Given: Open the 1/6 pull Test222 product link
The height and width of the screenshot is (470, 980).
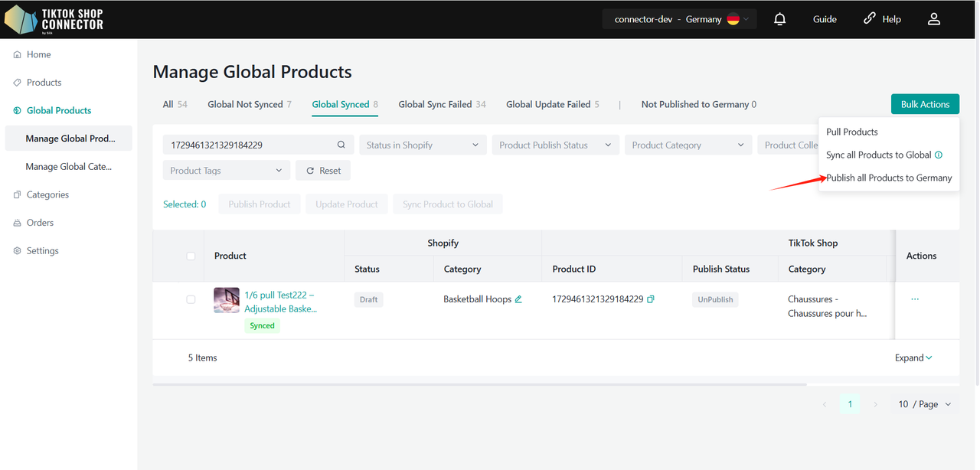Looking at the screenshot, I should pyautogui.click(x=280, y=302).
